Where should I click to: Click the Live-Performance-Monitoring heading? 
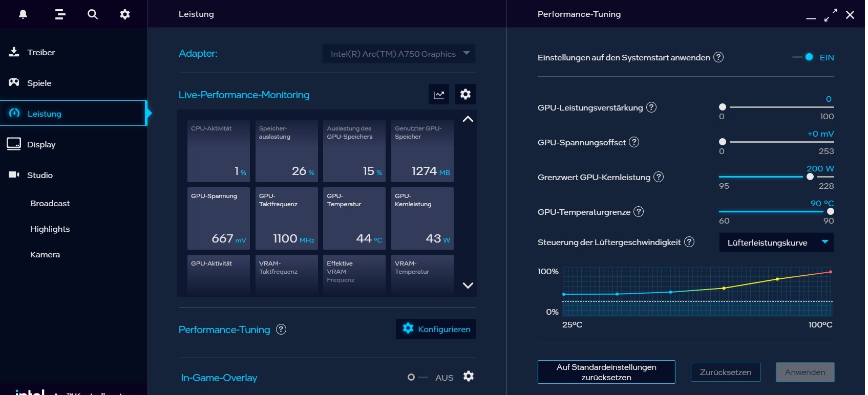pos(244,95)
